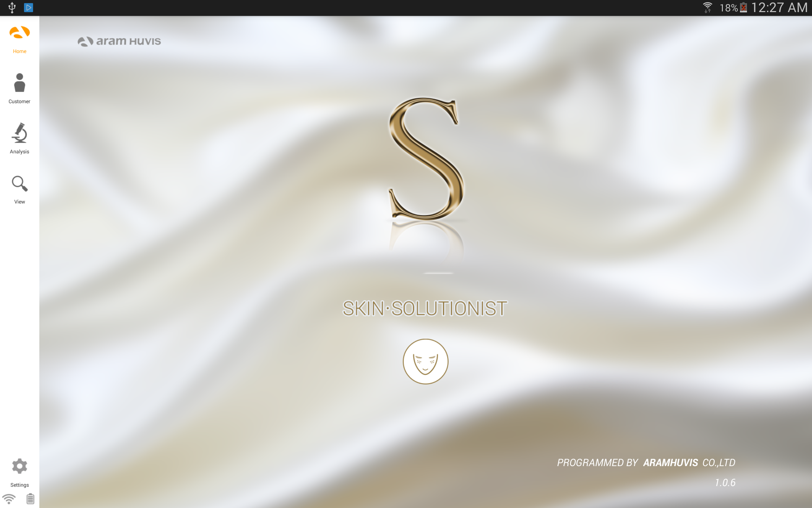This screenshot has height=508, width=812.
Task: Click the sidebar Wi-Fi connection icon
Action: [9, 498]
